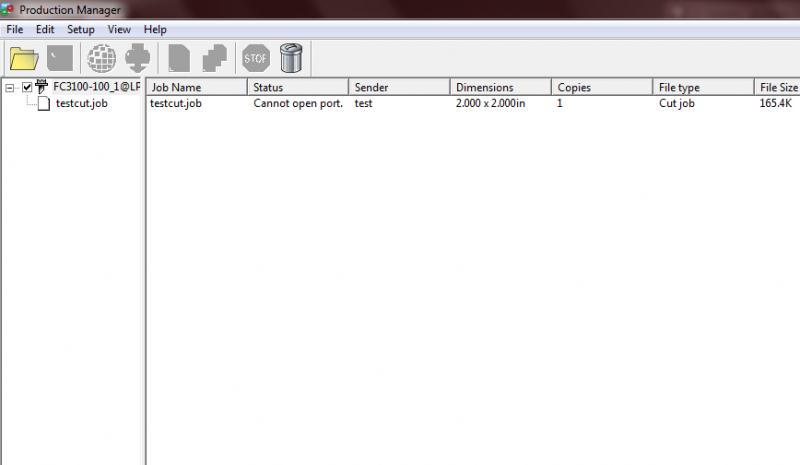Viewport: 800px width, 465px height.
Task: Click the copies value '1' cell
Action: [560, 103]
